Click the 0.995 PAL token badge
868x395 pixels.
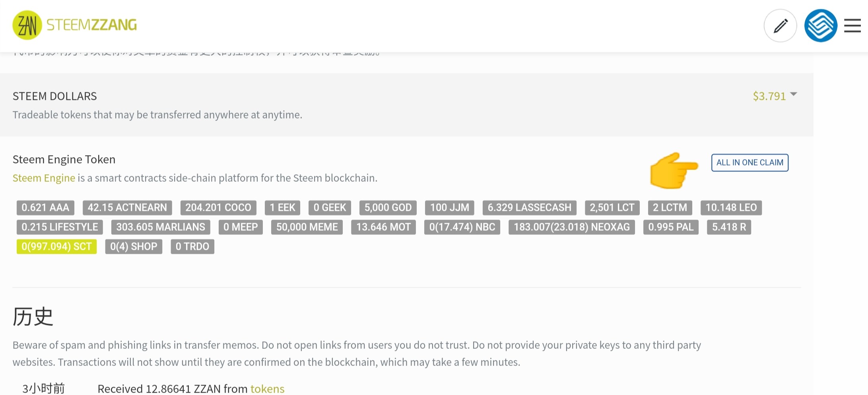point(671,227)
